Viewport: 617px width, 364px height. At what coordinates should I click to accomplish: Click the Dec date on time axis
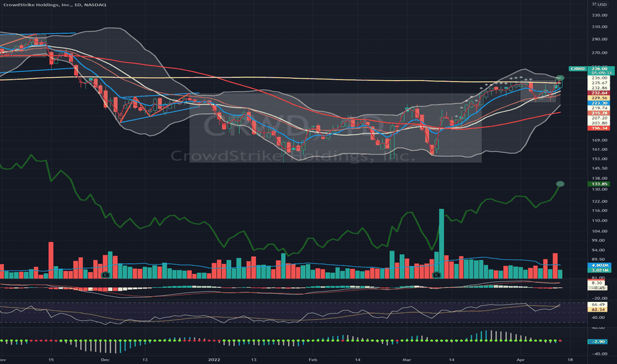tap(105, 359)
